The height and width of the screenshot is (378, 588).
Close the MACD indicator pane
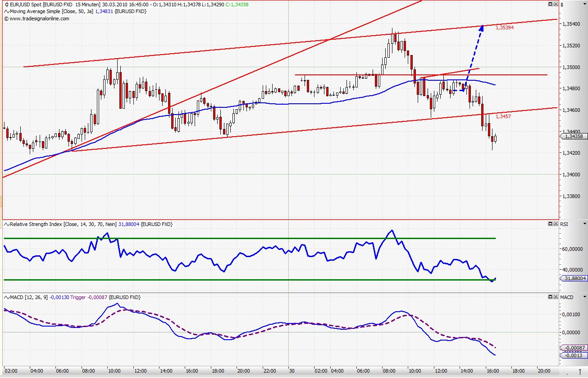(x=555, y=297)
